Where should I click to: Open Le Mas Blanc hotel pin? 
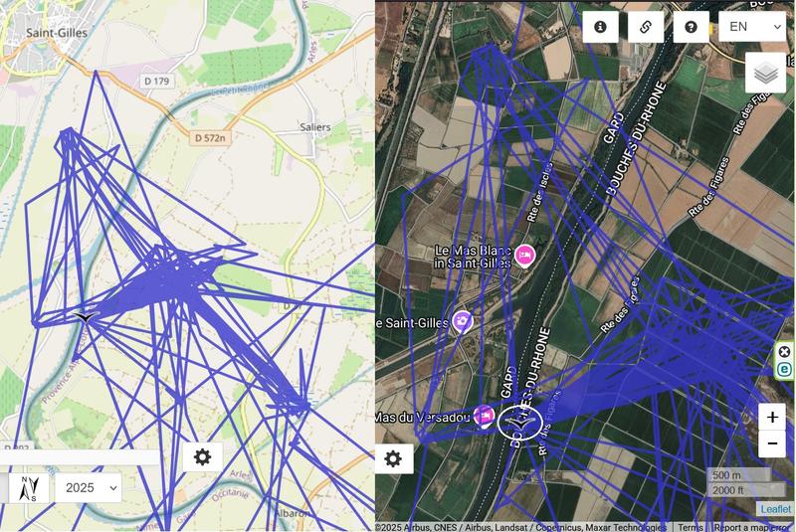point(524,256)
